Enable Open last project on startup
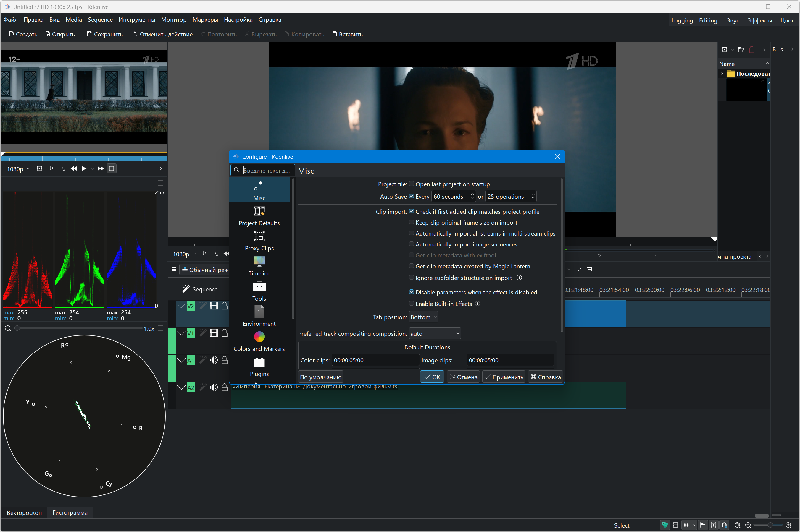Screen dimensions: 800x532 click(x=412, y=184)
